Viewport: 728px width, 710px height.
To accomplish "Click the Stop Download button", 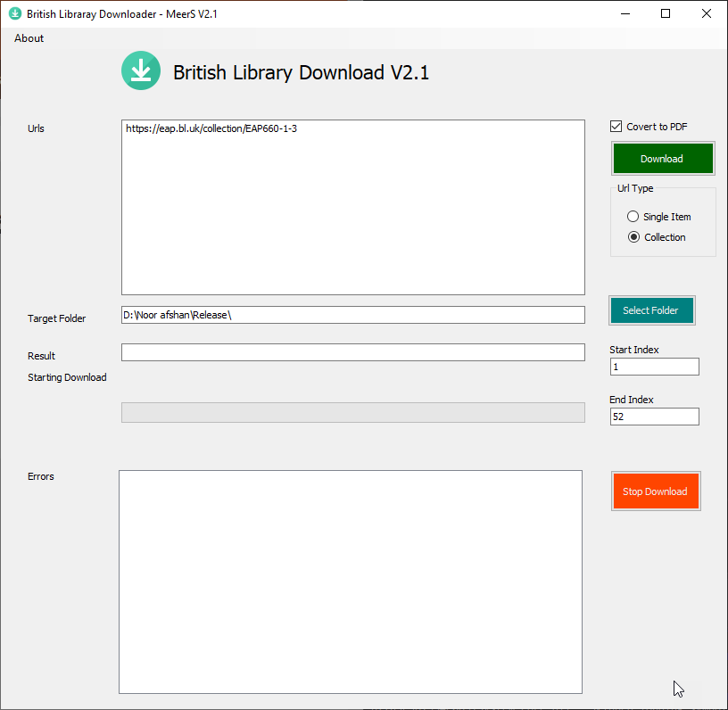I will point(656,491).
